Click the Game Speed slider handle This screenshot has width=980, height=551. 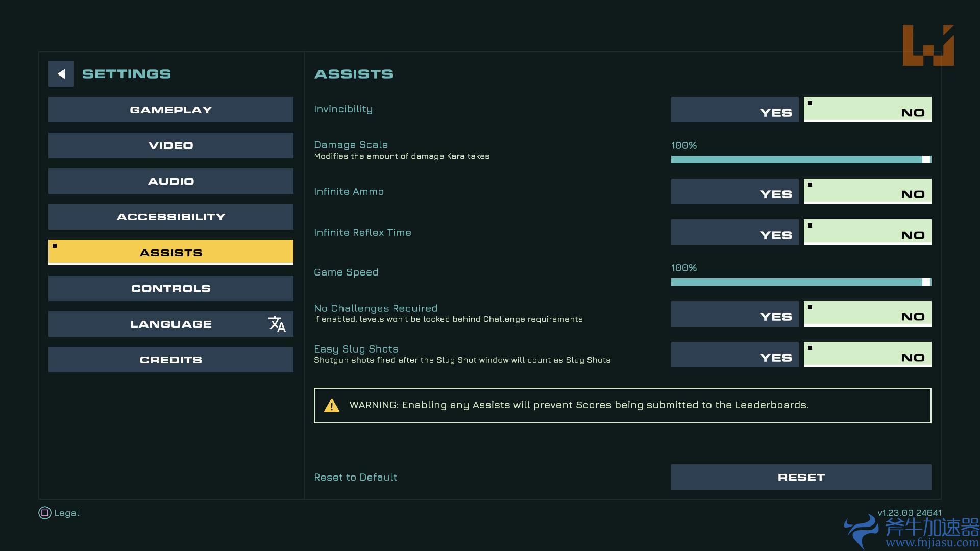click(926, 282)
